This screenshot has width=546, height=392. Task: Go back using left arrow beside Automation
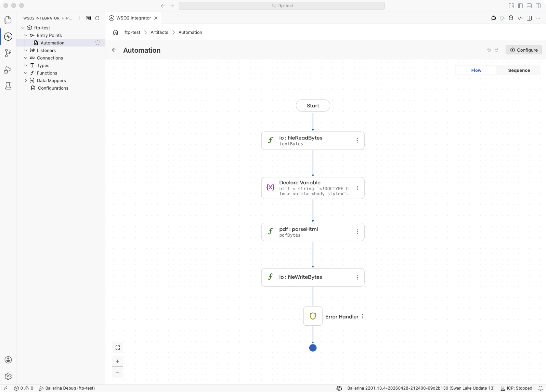pyautogui.click(x=114, y=50)
